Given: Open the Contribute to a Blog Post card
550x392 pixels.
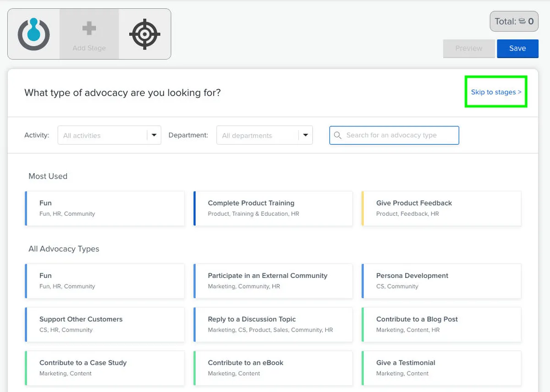Looking at the screenshot, I should (x=441, y=324).
